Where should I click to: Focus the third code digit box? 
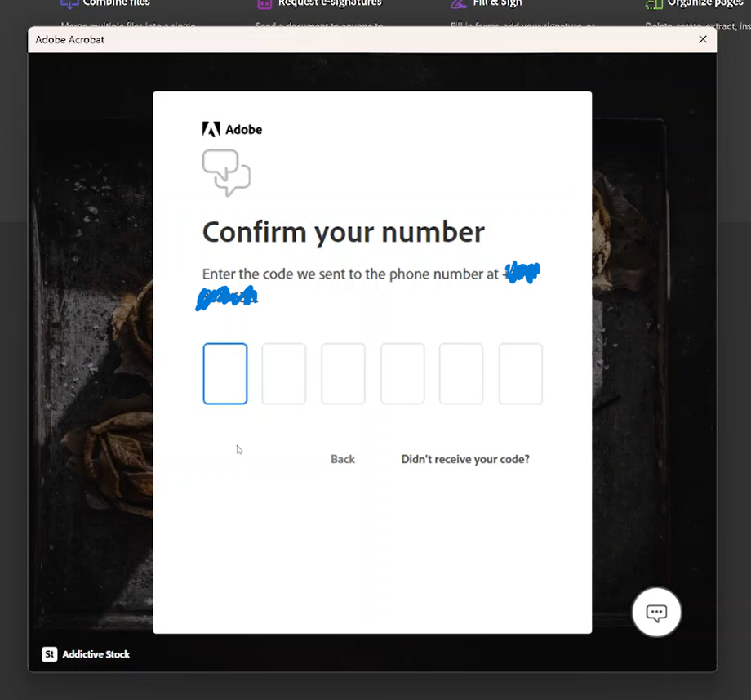point(343,374)
